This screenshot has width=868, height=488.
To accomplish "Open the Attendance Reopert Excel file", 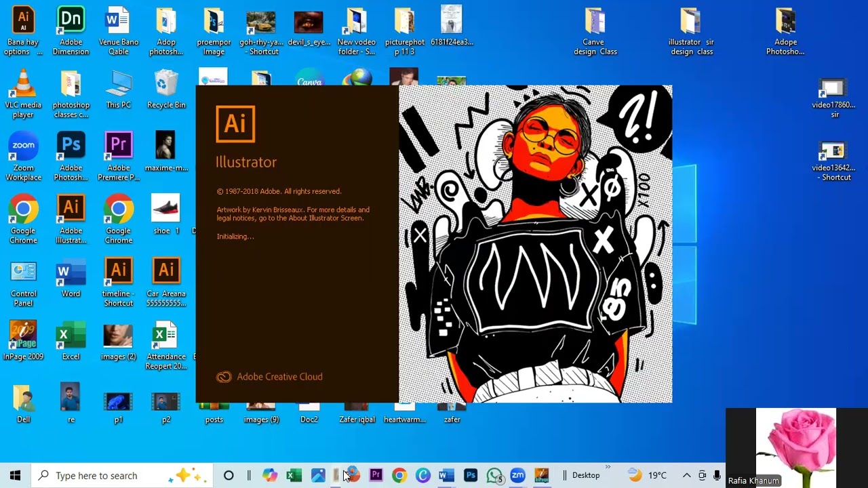I will pos(166,346).
